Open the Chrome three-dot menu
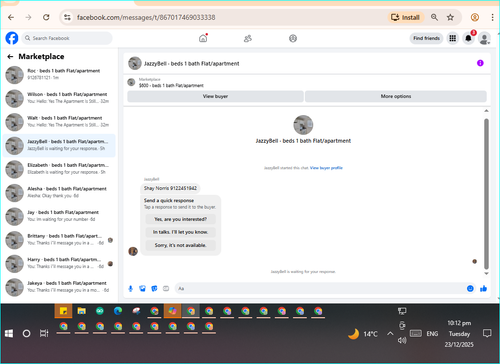500x364 pixels. coord(492,17)
